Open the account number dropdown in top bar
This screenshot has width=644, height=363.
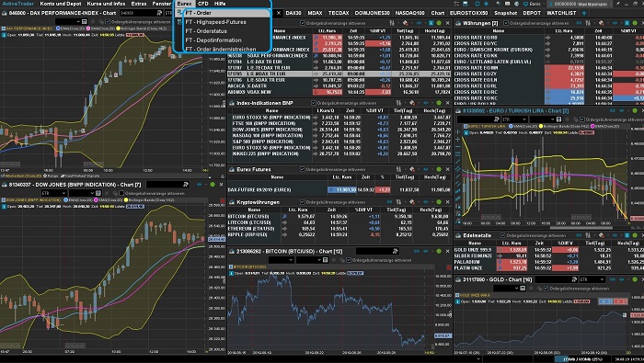[x=580, y=4]
